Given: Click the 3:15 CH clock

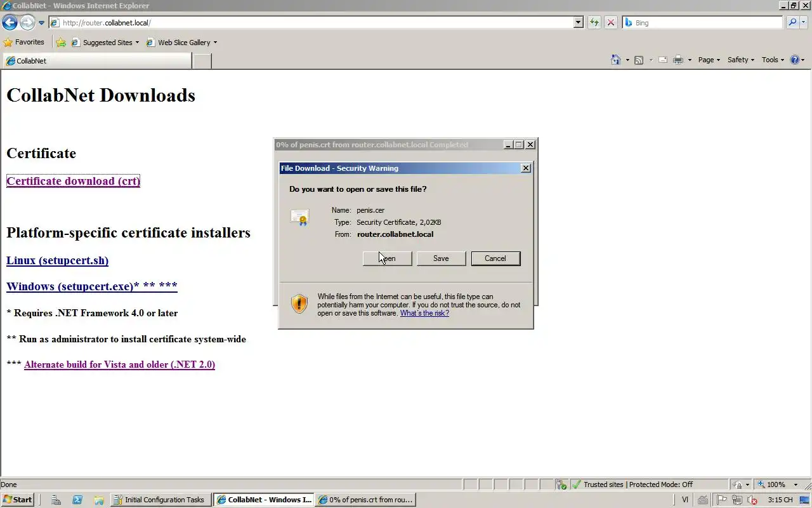Looking at the screenshot, I should pos(780,500).
